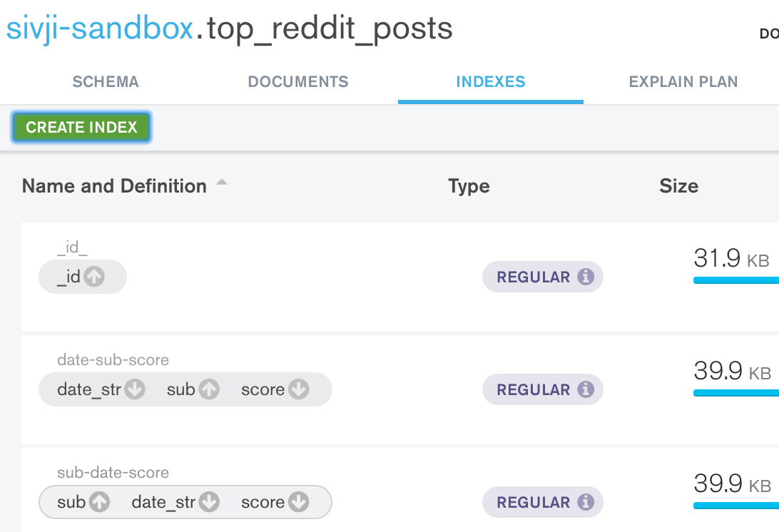The width and height of the screenshot is (779, 532).
Task: Click descending arrow next to date_str in sub-date-score
Action: click(x=208, y=502)
